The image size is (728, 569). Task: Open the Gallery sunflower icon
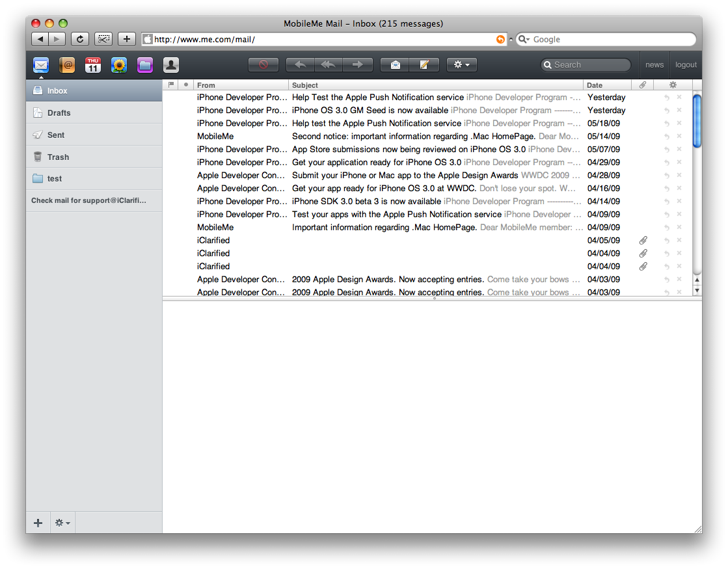119,65
